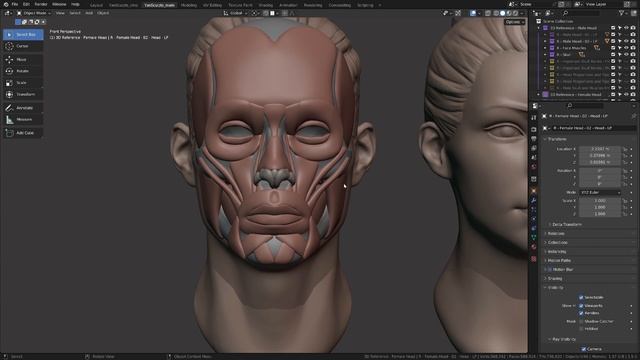Viewport: 640px width, 360px height.
Task: Toggle Show in Viewports checkbox
Action: [x=581, y=306]
